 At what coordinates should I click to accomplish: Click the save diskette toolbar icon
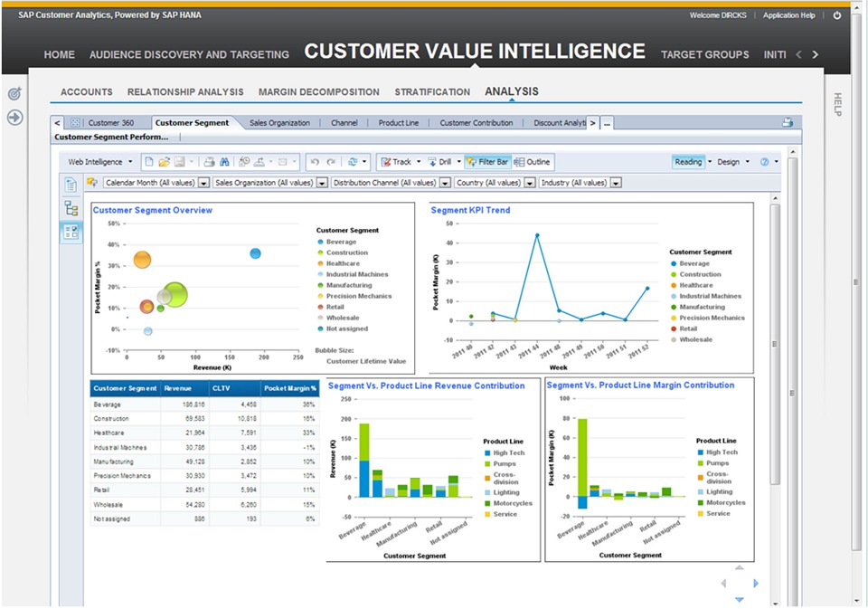[x=179, y=162]
